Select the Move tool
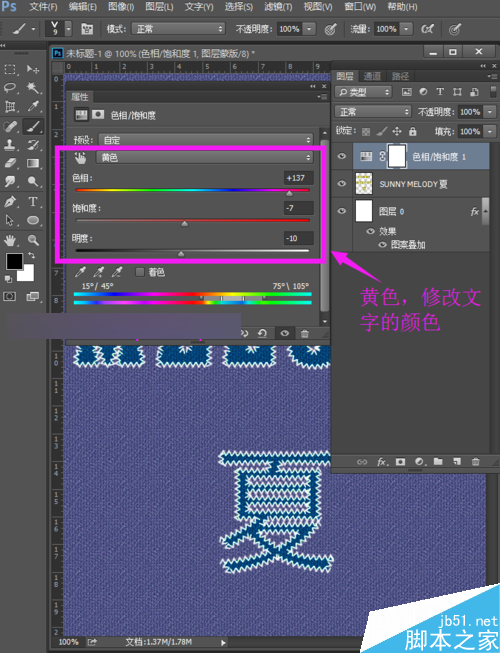This screenshot has height=653, width=500. [x=33, y=69]
